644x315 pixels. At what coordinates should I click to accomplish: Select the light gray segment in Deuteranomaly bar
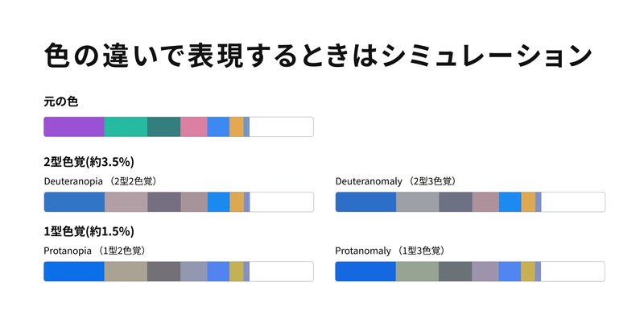coord(418,202)
